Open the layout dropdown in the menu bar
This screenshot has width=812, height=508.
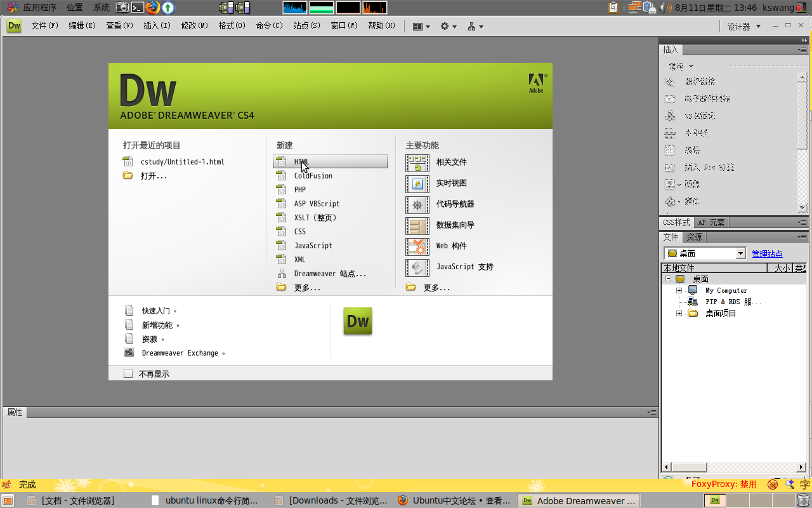coord(421,27)
